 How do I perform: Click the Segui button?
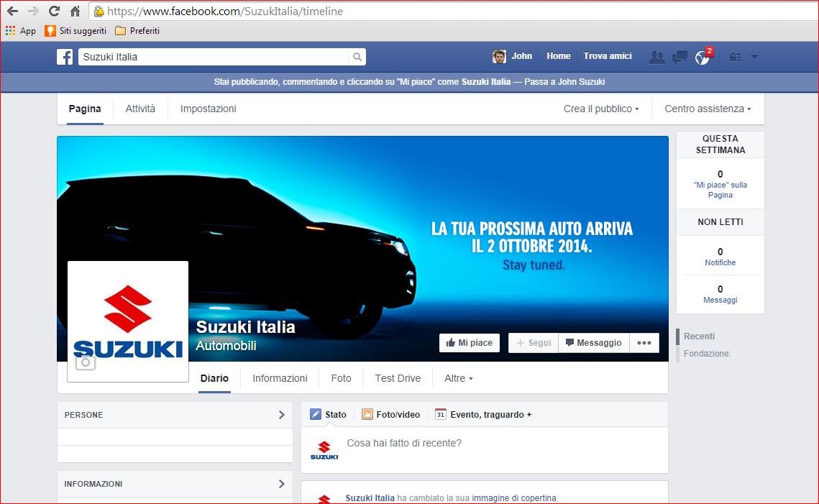[534, 343]
